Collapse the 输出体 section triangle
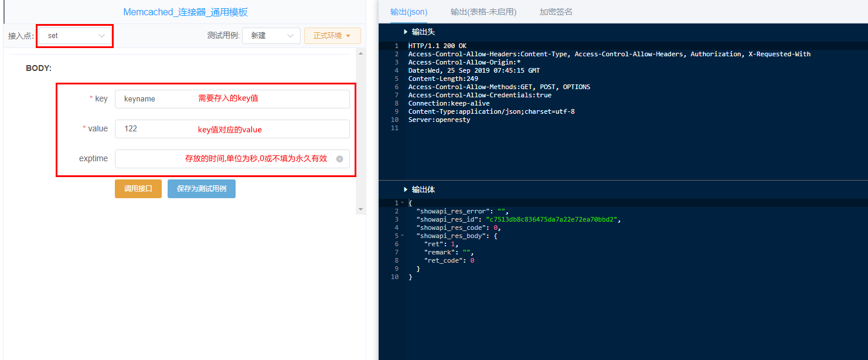868x360 pixels. [406, 189]
